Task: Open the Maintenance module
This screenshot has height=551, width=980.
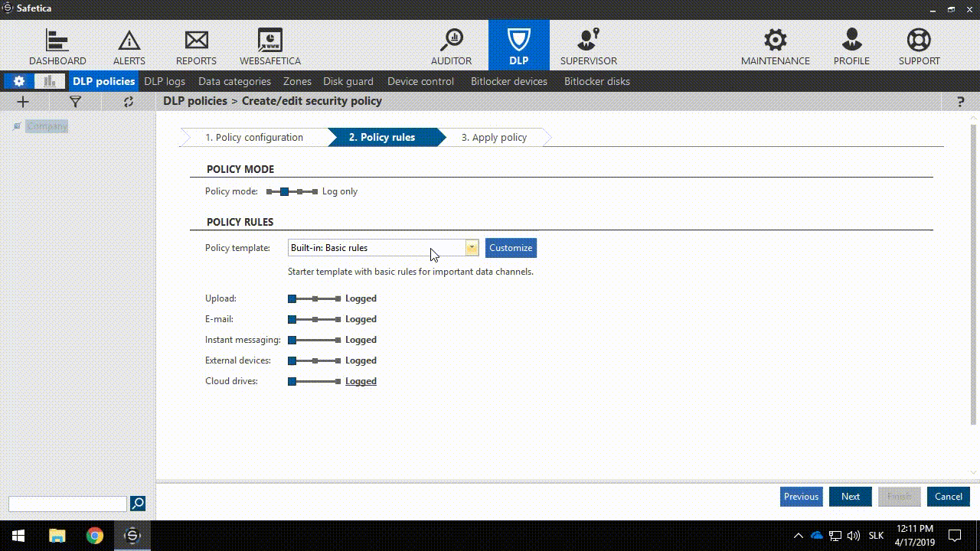Action: click(775, 44)
